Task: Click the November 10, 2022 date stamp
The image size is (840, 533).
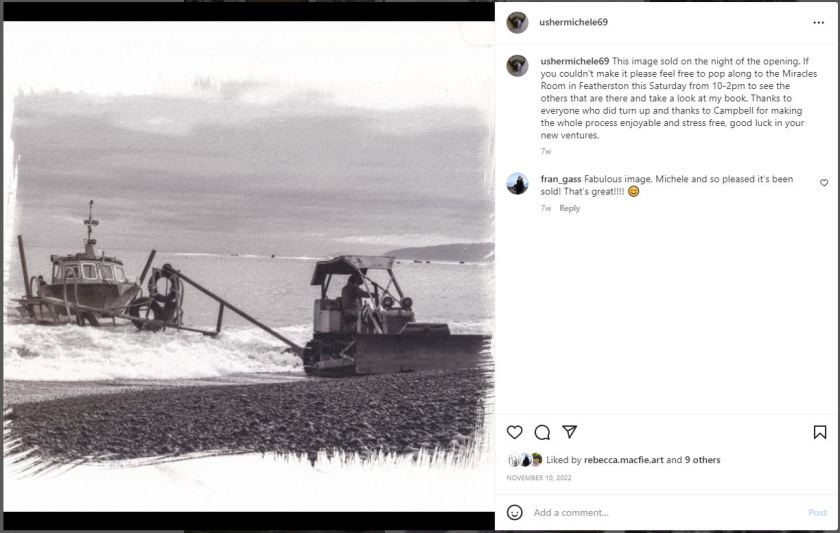Action: click(x=537, y=478)
